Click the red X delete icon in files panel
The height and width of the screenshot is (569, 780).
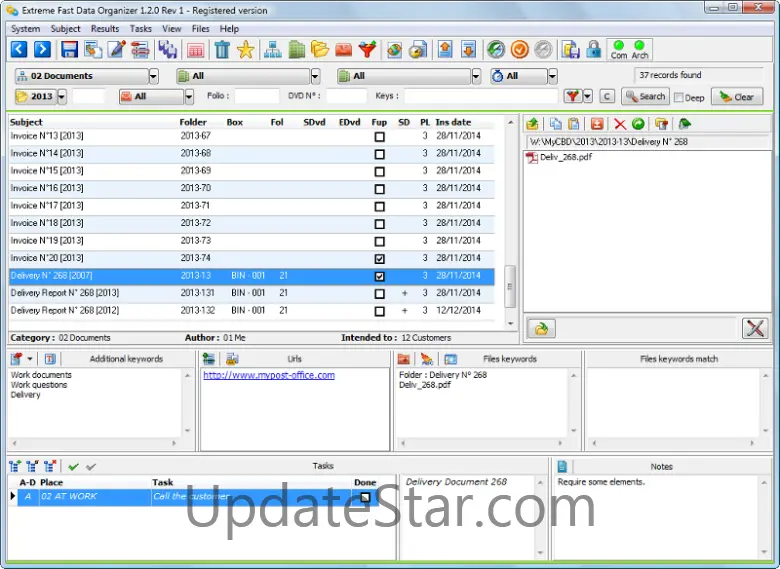pyautogui.click(x=619, y=124)
